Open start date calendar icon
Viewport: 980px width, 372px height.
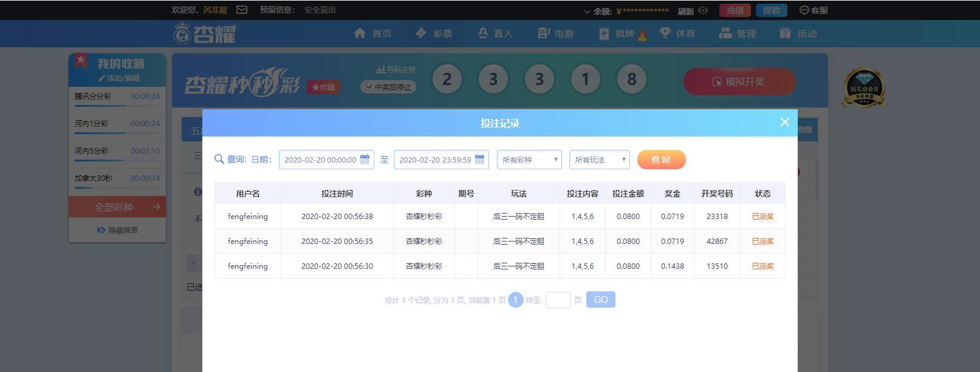pos(365,159)
